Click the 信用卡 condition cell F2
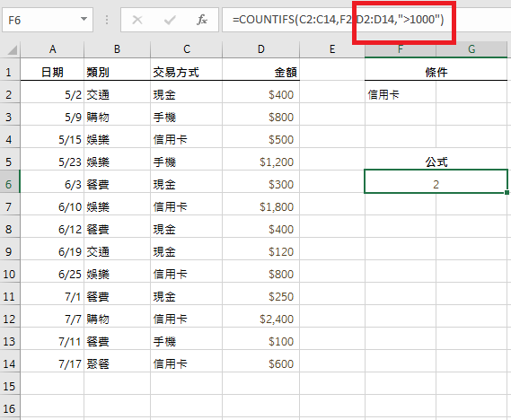Viewport: 511px width, 420px height. click(x=401, y=95)
